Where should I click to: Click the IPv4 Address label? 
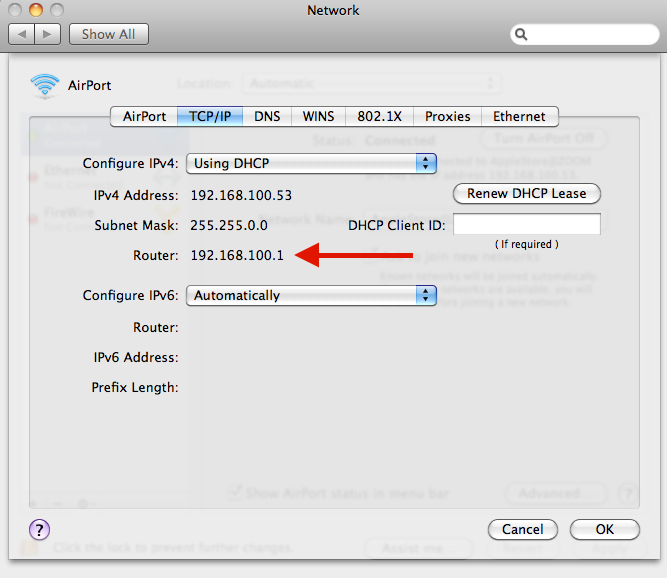coord(136,195)
